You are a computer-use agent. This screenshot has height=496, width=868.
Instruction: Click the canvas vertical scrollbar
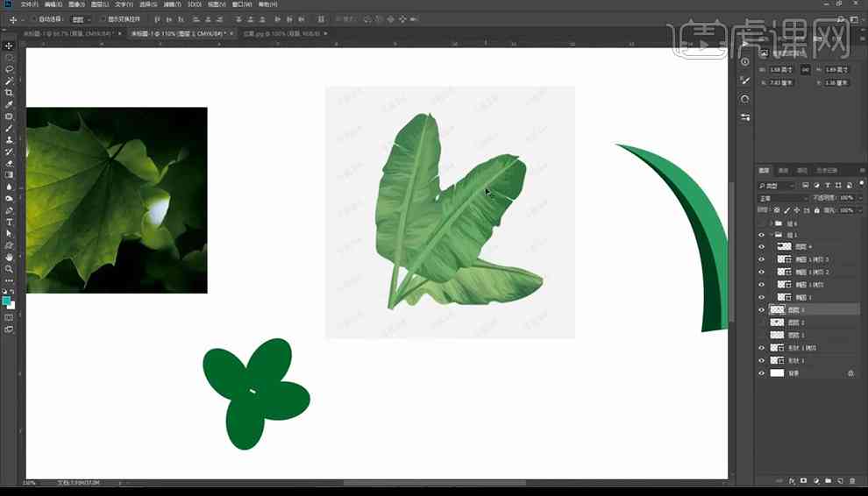click(732, 252)
